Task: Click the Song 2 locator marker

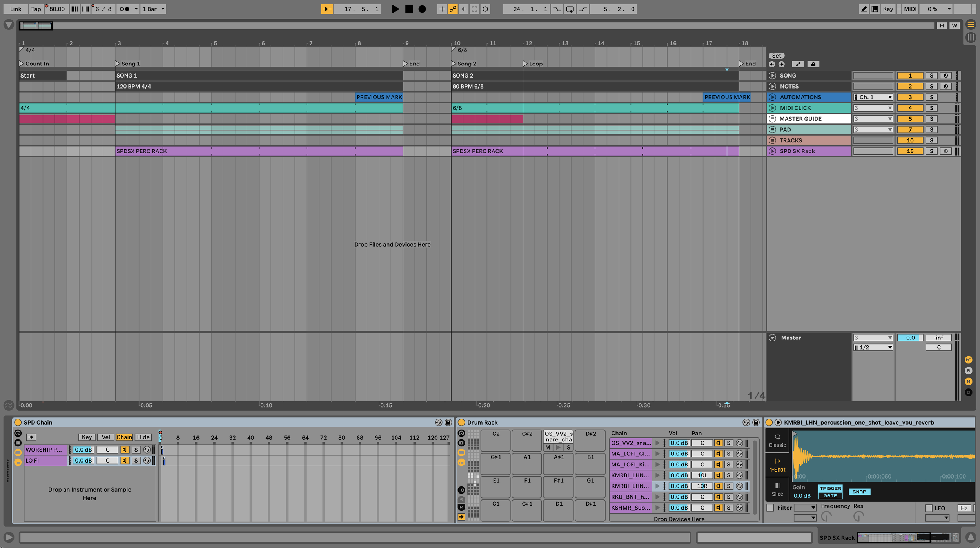Action: pos(454,64)
